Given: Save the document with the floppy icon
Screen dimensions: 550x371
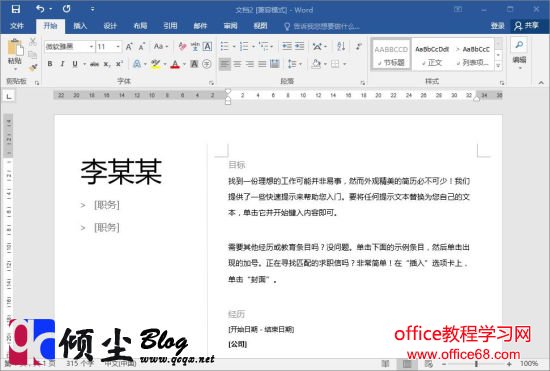Looking at the screenshot, I should (x=16, y=9).
